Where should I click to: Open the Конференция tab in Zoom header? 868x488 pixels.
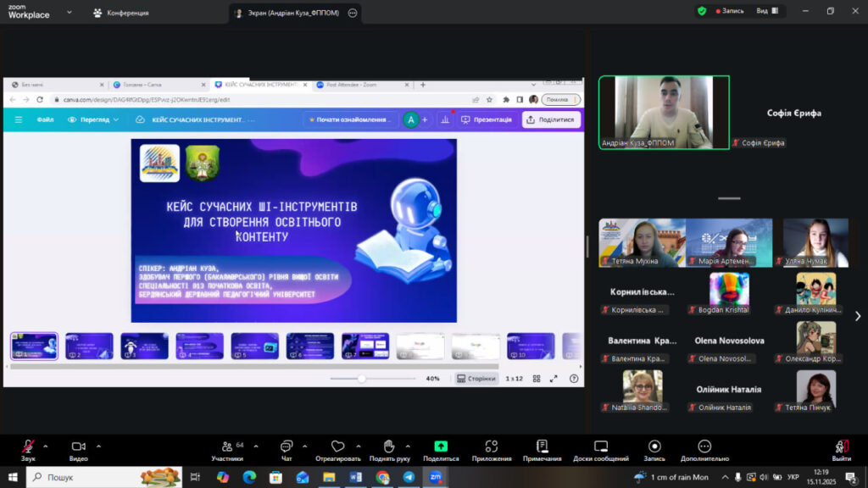point(121,13)
